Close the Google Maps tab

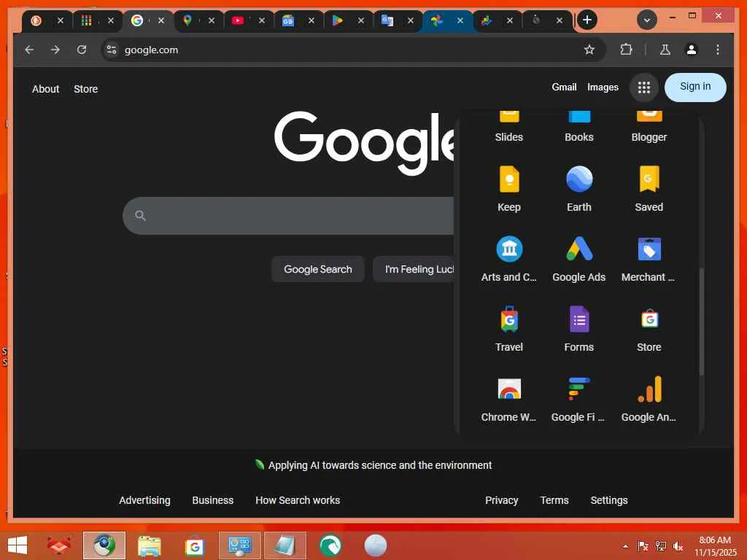point(212,20)
